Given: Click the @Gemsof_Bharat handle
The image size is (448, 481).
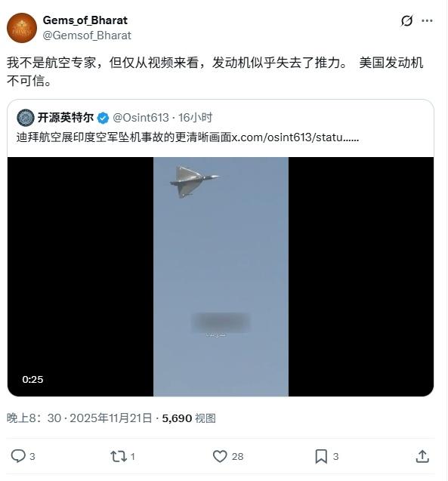Looking at the screenshot, I should point(87,35).
